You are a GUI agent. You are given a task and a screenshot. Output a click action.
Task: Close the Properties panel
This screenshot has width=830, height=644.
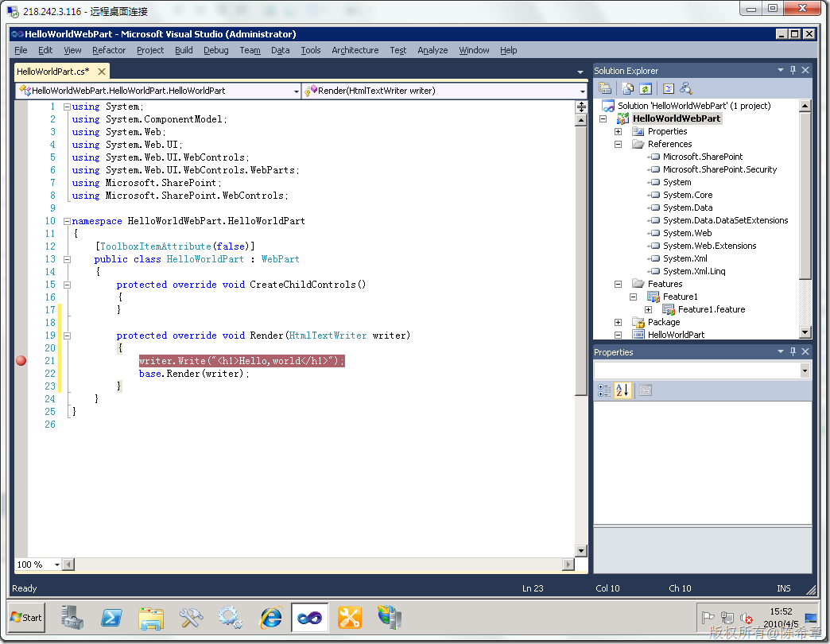(x=805, y=351)
